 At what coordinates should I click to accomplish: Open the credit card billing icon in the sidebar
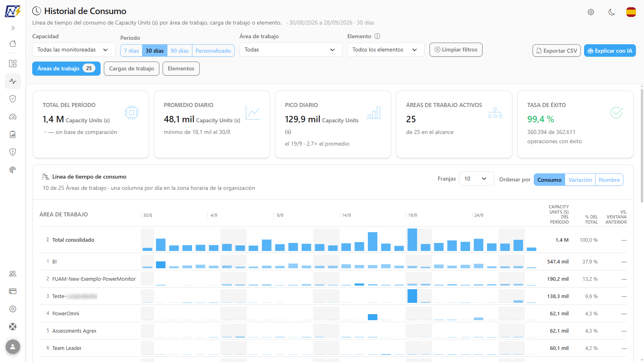(x=13, y=291)
